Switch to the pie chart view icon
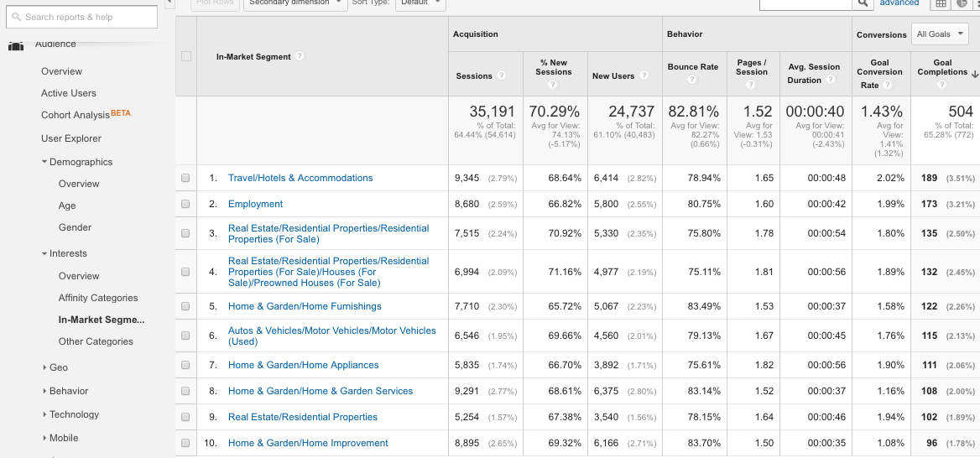Screen dimensions: 980x458 click(x=962, y=4)
